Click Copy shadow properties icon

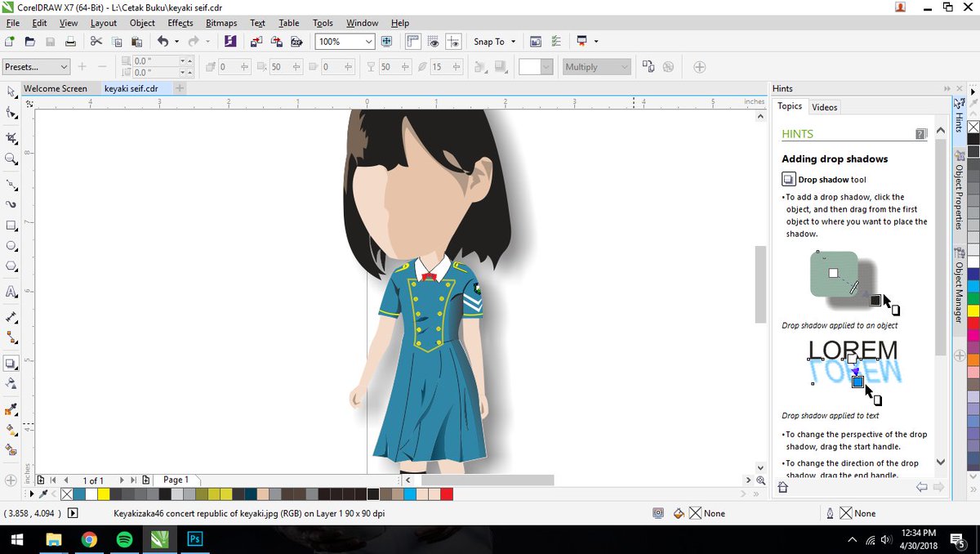click(x=648, y=67)
